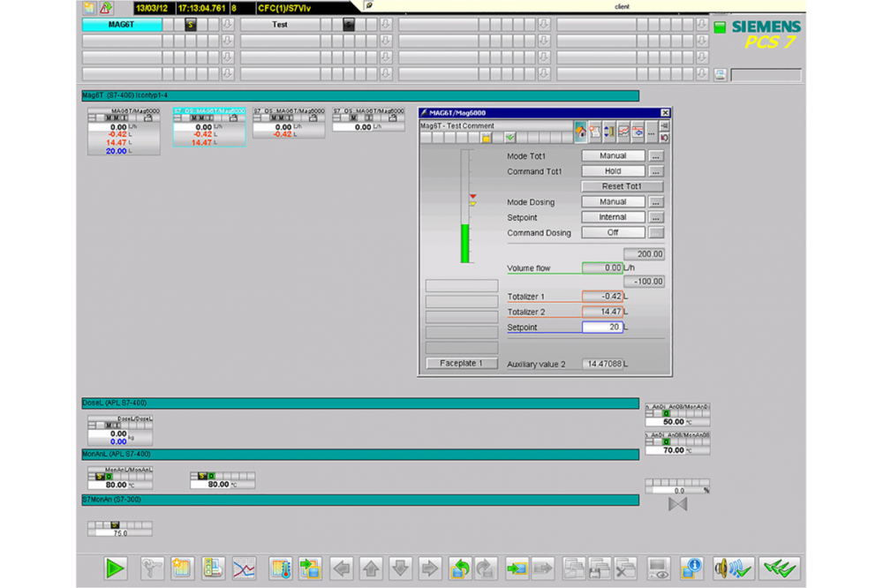883x588 pixels.
Task: Toggle Mode Tot1 Manual button
Action: pyautogui.click(x=612, y=156)
